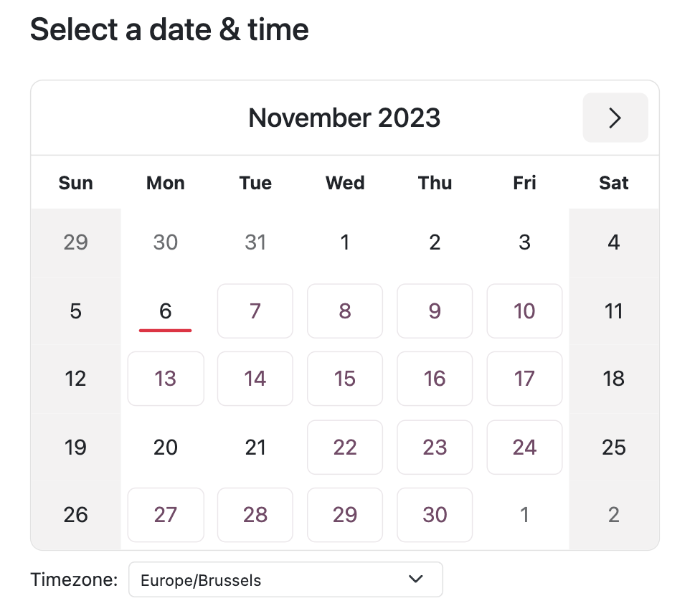
Task: Go to next month with arrow button
Action: click(x=615, y=118)
